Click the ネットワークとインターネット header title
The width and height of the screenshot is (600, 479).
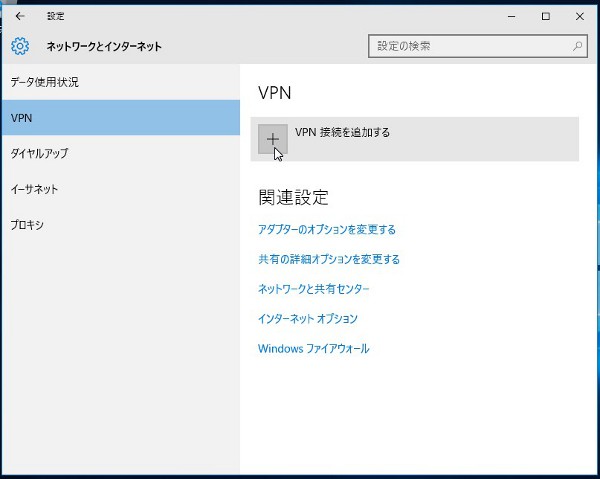[104, 46]
